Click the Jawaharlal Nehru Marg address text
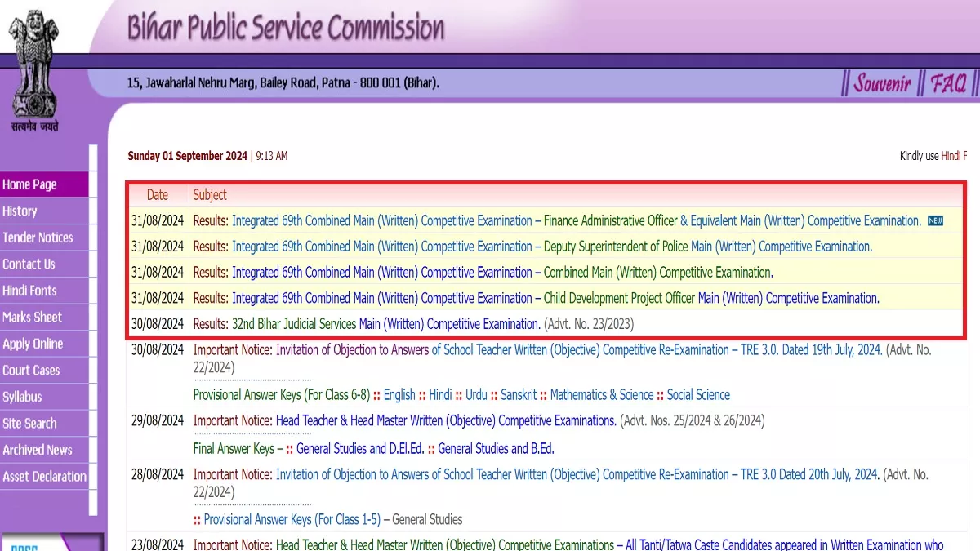The height and width of the screenshot is (551, 980). point(283,82)
